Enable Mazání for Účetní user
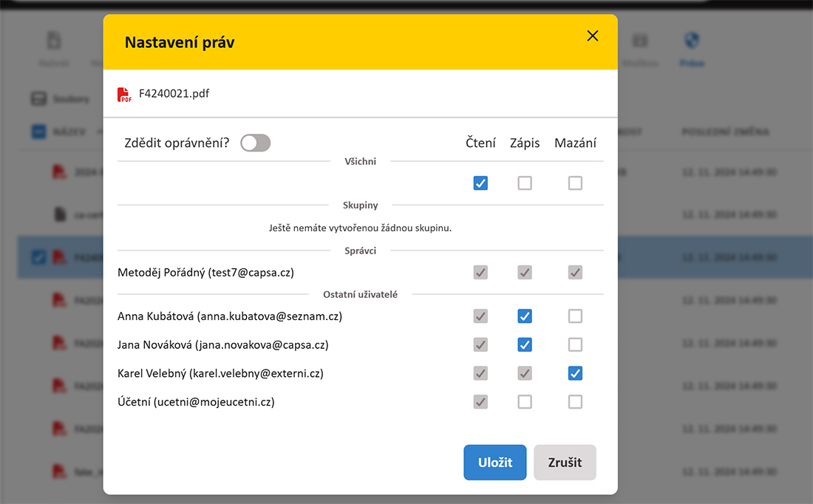The height and width of the screenshot is (504, 813). (x=575, y=402)
